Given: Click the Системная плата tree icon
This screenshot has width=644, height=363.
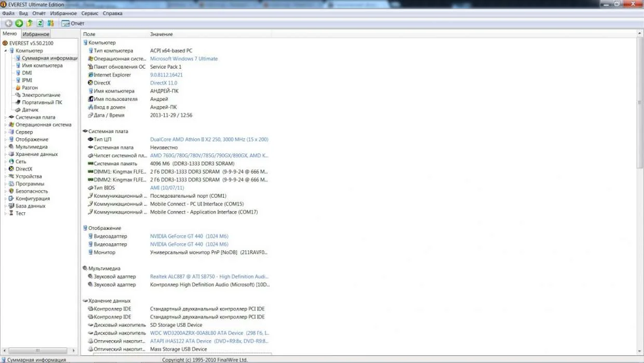Looking at the screenshot, I should (x=11, y=117).
